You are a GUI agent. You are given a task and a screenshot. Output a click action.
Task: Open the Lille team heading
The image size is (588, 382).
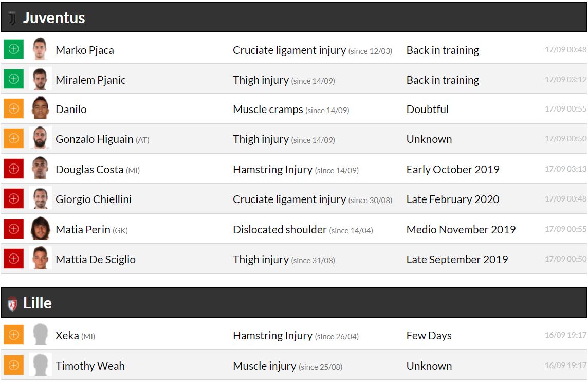click(38, 303)
